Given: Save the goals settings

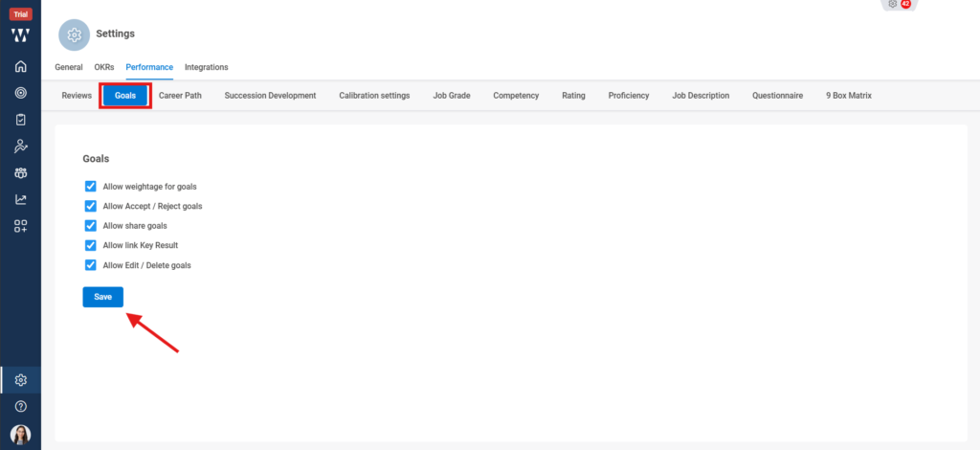Looking at the screenshot, I should [103, 297].
